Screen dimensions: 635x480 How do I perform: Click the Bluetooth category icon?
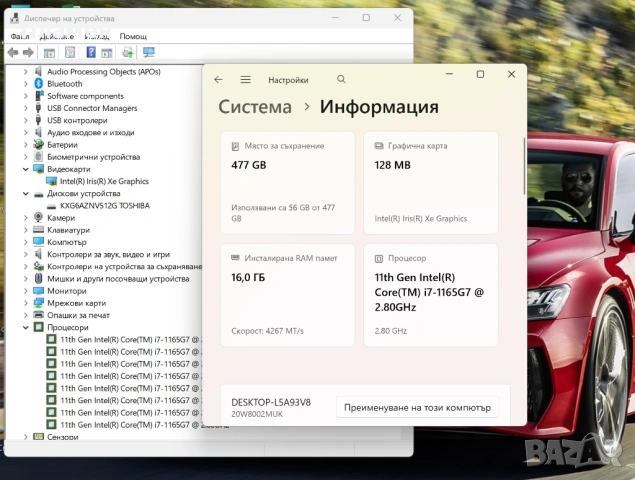click(x=38, y=83)
